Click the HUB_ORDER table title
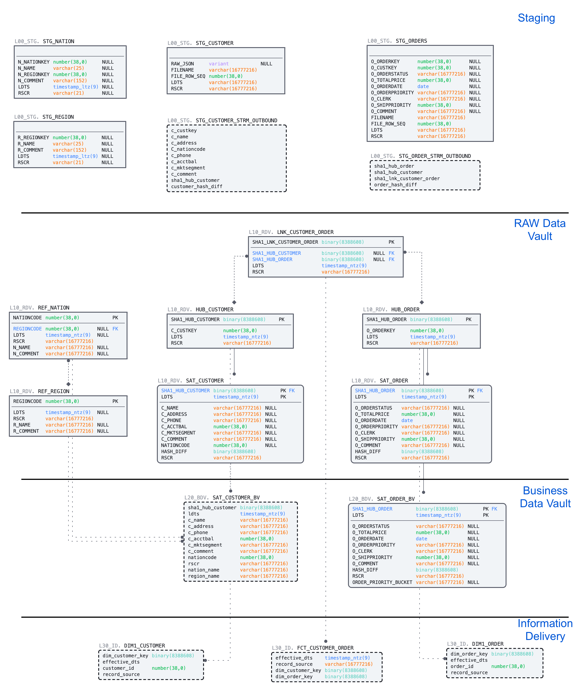 pyautogui.click(x=405, y=310)
